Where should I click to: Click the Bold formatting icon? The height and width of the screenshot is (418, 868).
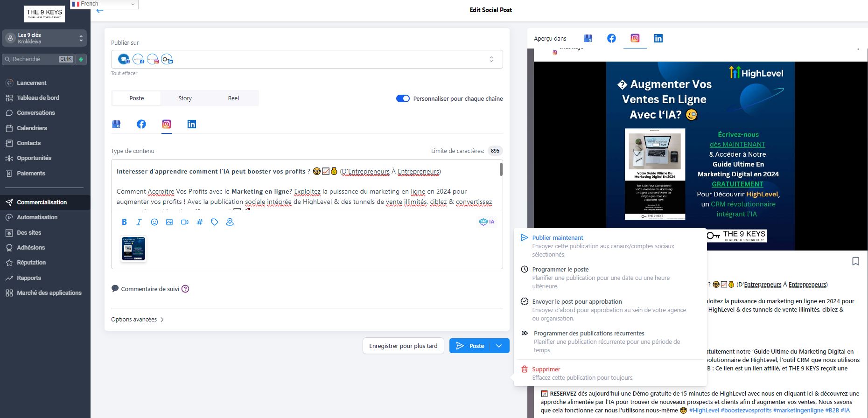[124, 222]
